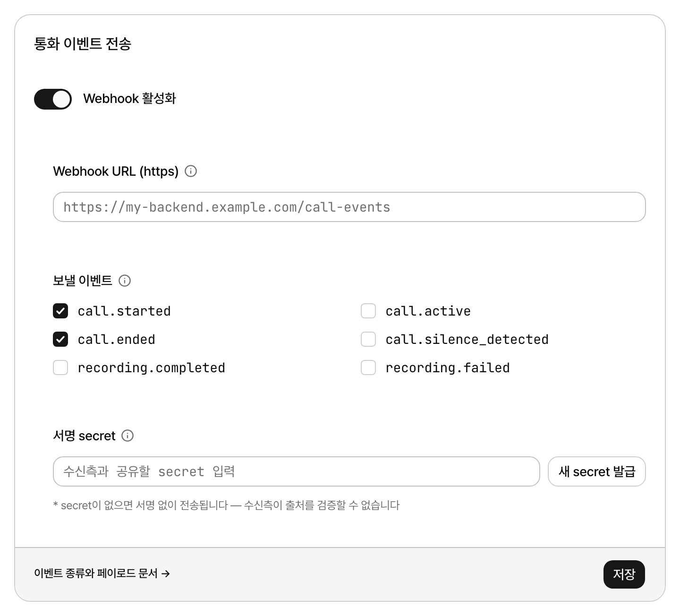The height and width of the screenshot is (616, 680).
Task: Click the 서명 secret field label
Action: click(x=84, y=436)
